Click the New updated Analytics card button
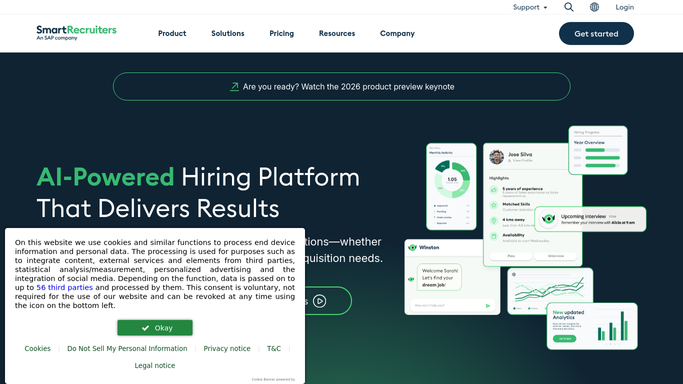Image resolution: width=683 pixels, height=384 pixels. pos(565,338)
